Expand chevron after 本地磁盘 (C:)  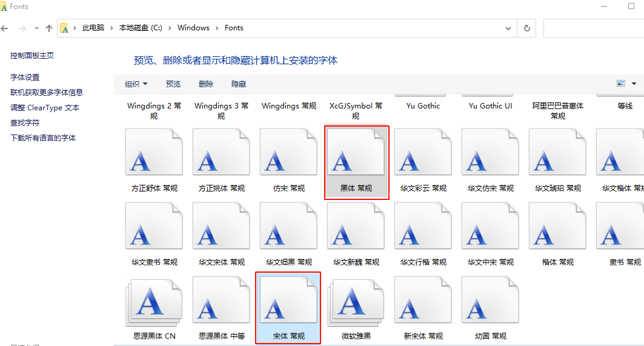(170, 28)
